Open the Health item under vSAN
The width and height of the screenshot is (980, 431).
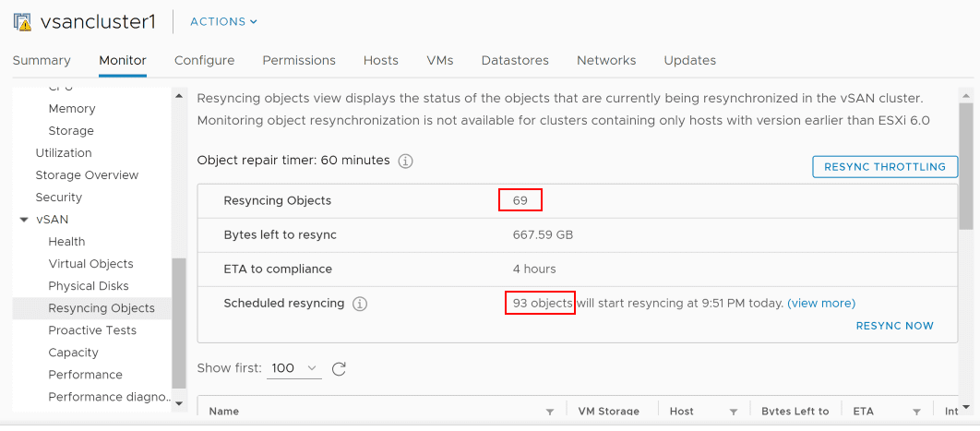[x=66, y=242]
